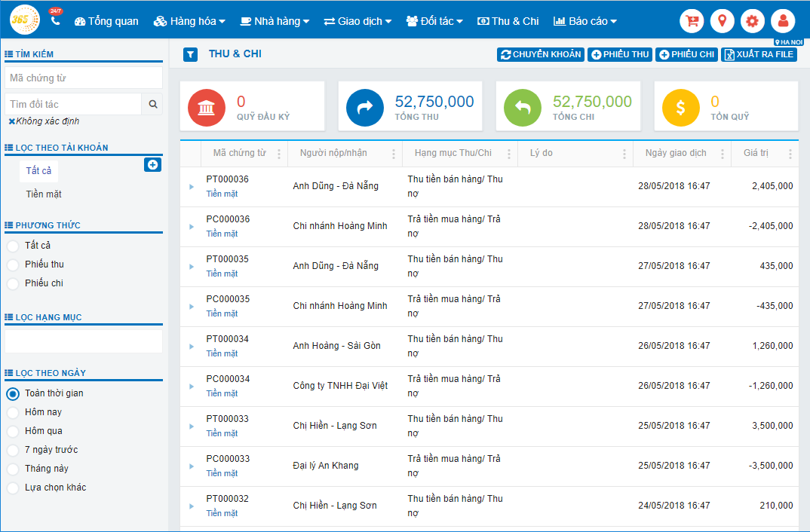Image resolution: width=810 pixels, height=532 pixels.
Task: Open column options for Giá trị header
Action: [x=790, y=154]
